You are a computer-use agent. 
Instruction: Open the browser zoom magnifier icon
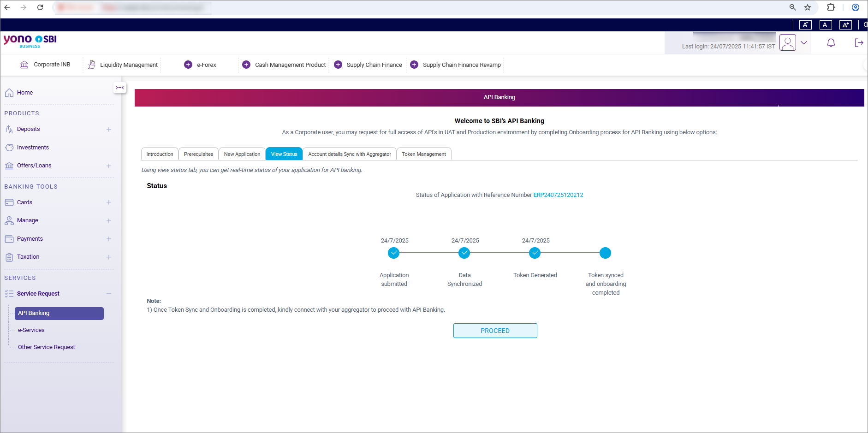click(x=793, y=7)
